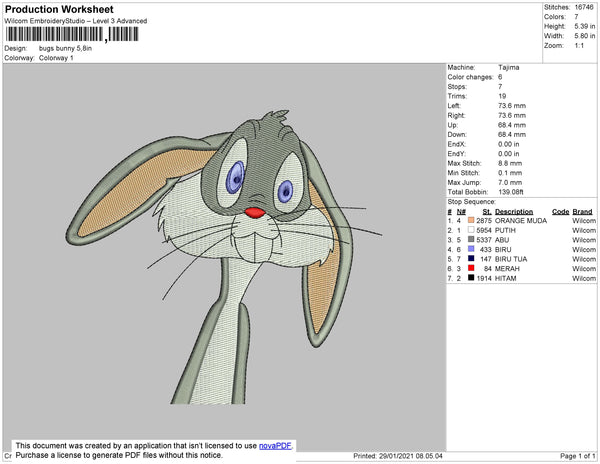The height and width of the screenshot is (464, 600).
Task: Click the 'EndX:' label
Action: click(x=457, y=144)
